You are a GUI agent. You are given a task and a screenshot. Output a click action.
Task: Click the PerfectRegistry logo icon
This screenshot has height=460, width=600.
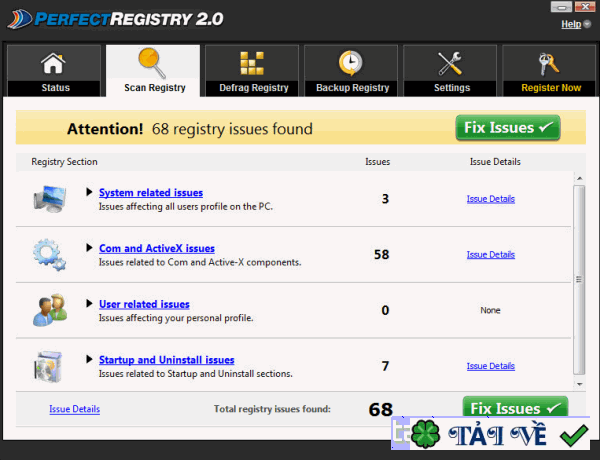pos(20,19)
